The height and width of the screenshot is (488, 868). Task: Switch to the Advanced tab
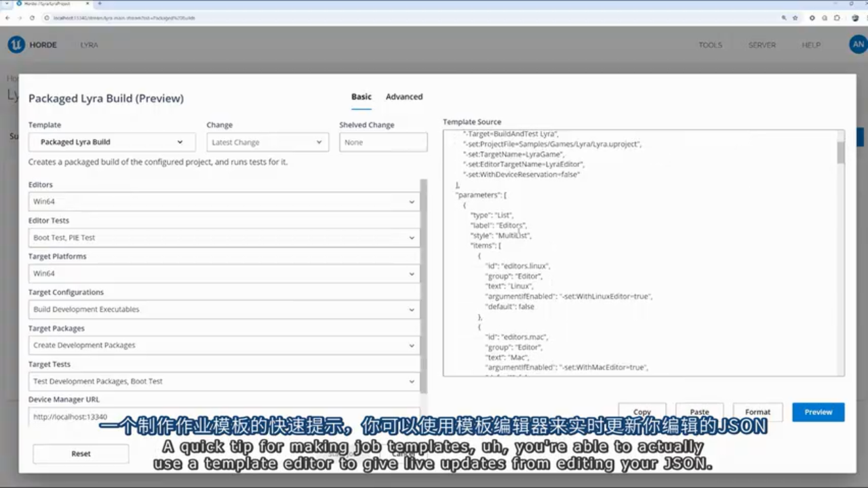(404, 97)
